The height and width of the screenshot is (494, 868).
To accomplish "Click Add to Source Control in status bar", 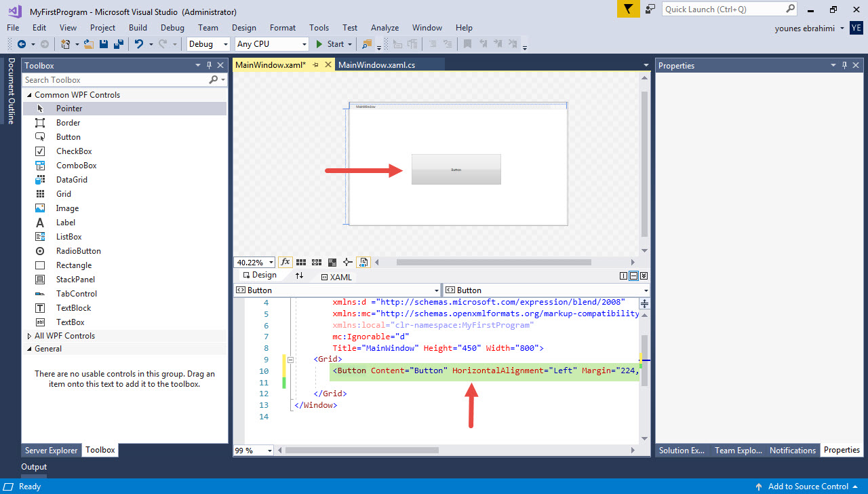I will pos(808,486).
